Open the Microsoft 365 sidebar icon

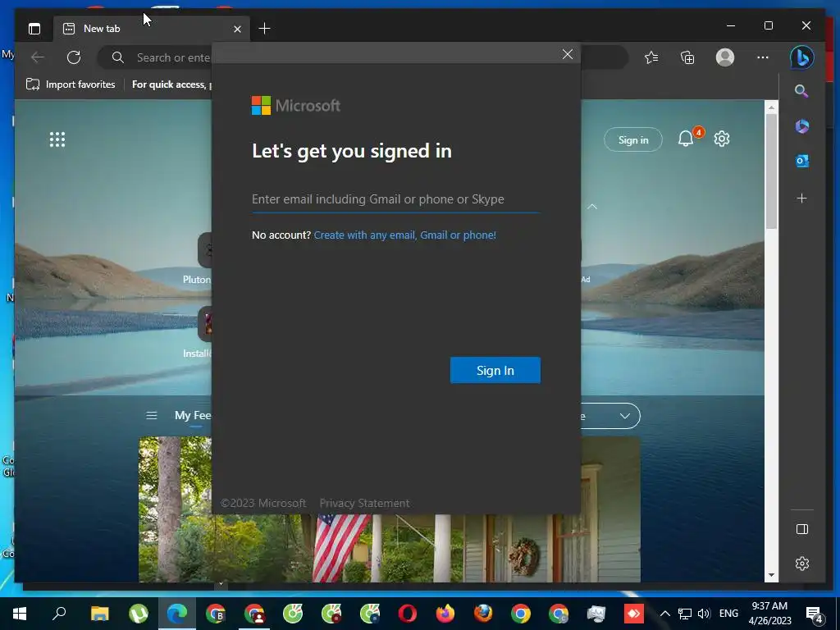(802, 126)
